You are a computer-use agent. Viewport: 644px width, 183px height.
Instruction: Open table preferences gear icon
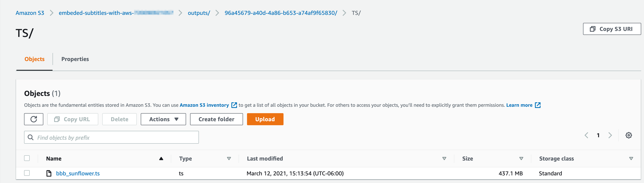(629, 135)
